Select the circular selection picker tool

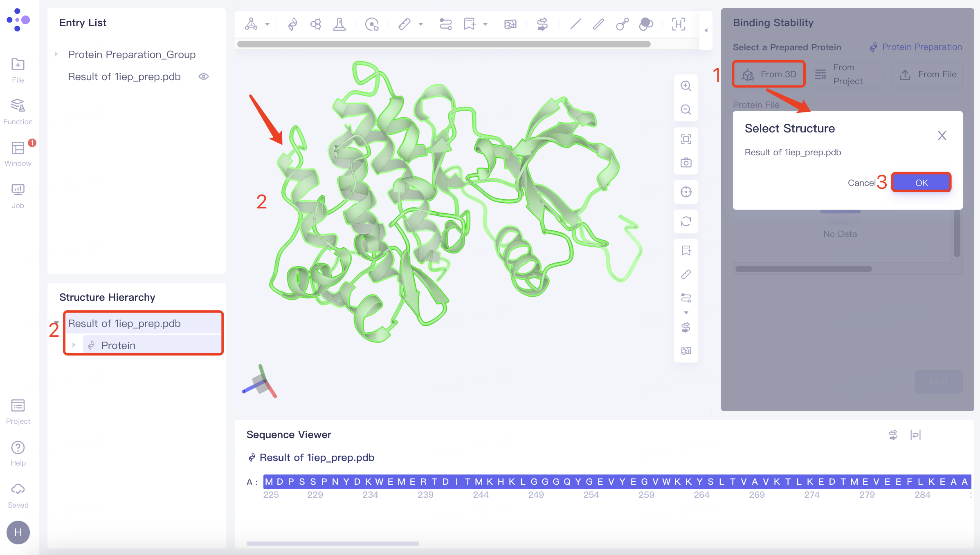click(x=371, y=25)
